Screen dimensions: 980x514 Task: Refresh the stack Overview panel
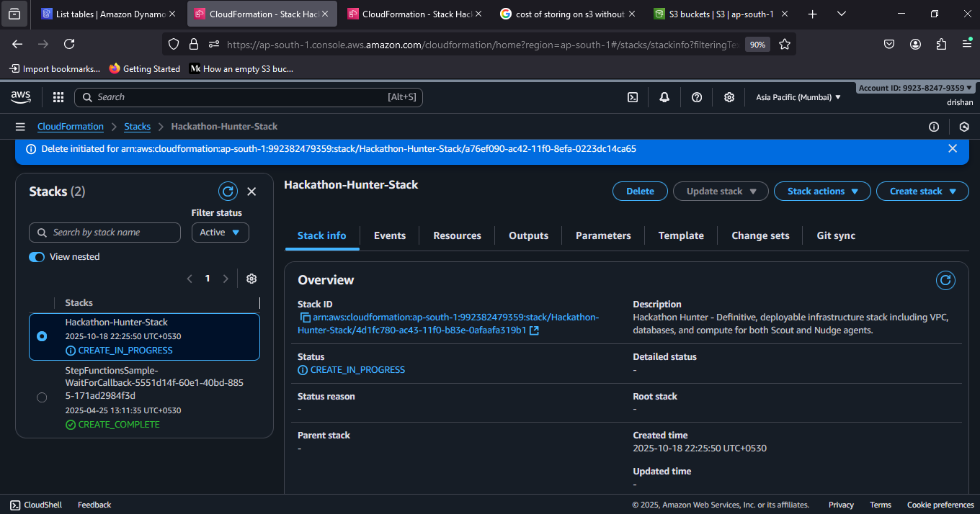tap(945, 280)
